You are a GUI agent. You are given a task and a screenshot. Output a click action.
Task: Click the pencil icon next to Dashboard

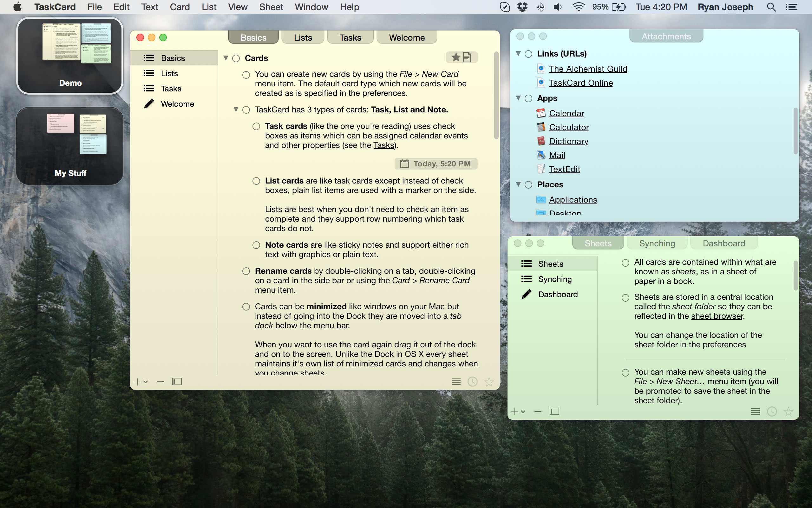(x=527, y=294)
